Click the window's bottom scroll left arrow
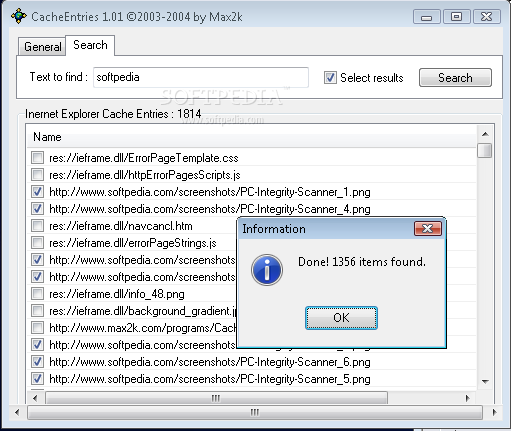 [17, 412]
